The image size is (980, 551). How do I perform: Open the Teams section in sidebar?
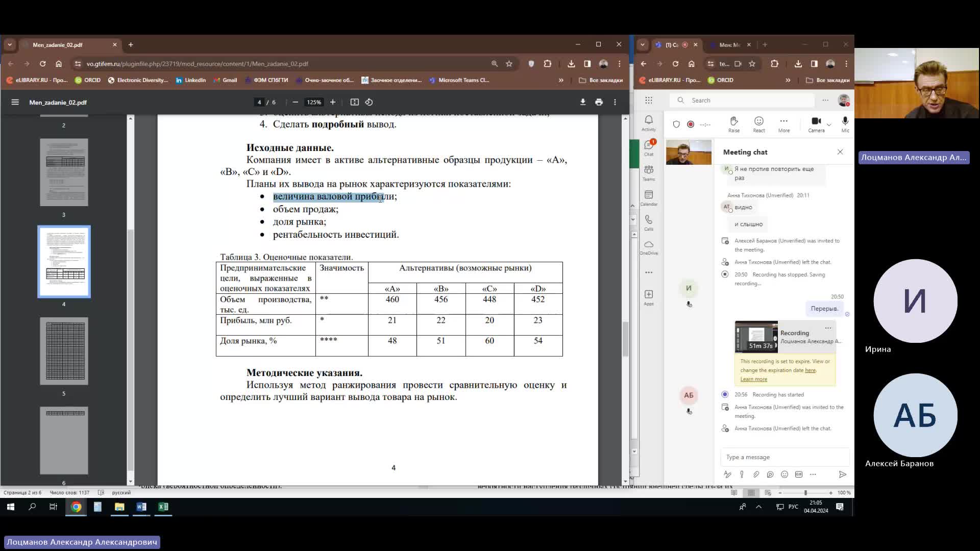pyautogui.click(x=649, y=172)
